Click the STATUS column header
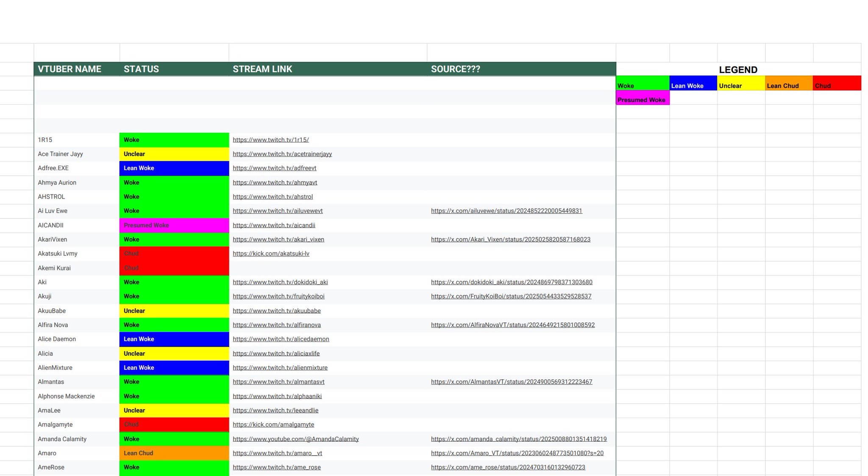 tap(141, 69)
